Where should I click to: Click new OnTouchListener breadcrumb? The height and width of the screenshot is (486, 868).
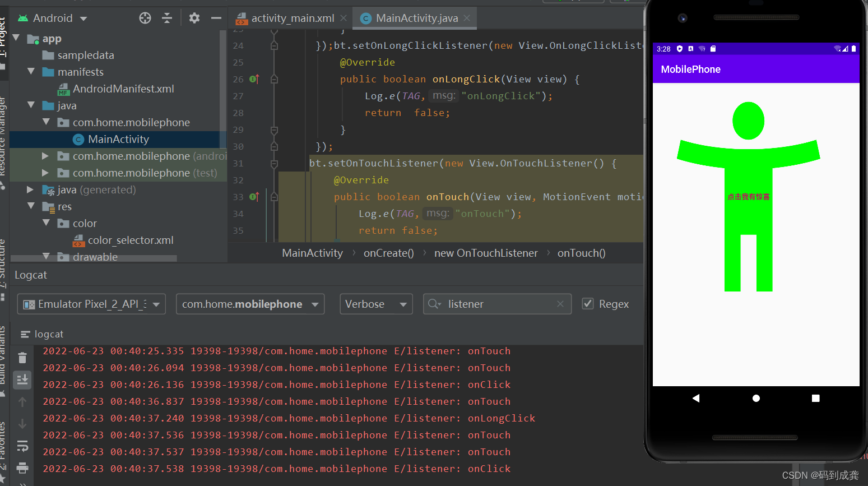tap(486, 253)
